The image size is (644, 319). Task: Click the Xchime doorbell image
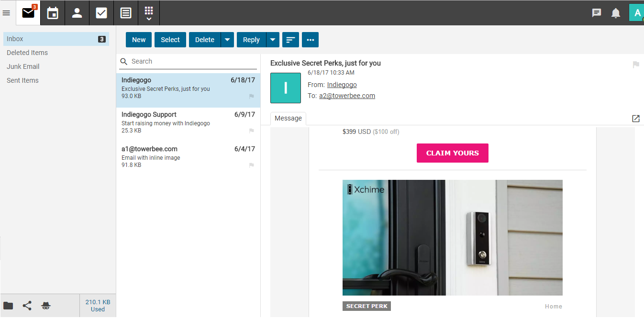[453, 238]
